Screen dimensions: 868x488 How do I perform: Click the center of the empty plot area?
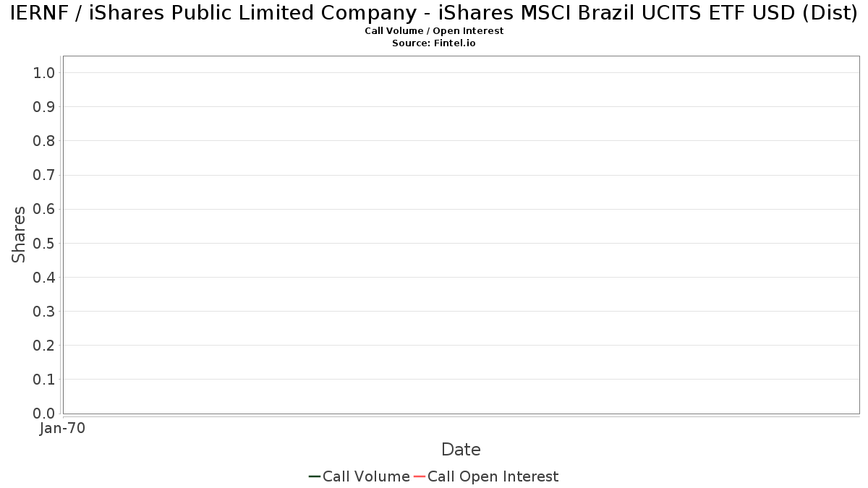[x=461, y=234]
